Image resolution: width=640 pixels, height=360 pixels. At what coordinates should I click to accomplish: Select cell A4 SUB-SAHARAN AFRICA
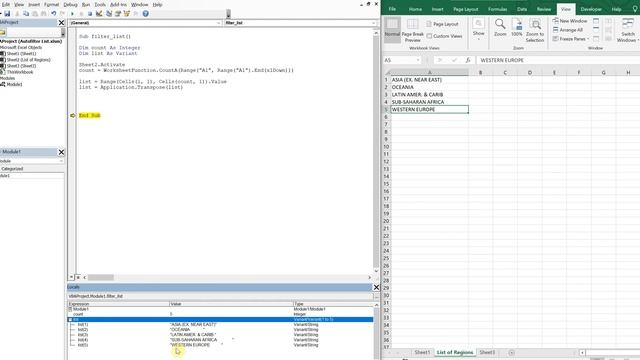[429, 102]
